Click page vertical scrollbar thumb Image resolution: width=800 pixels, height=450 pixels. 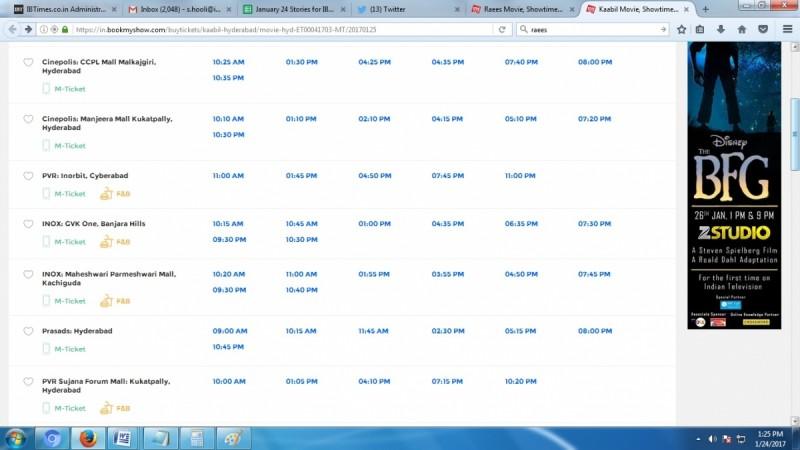coord(795,135)
